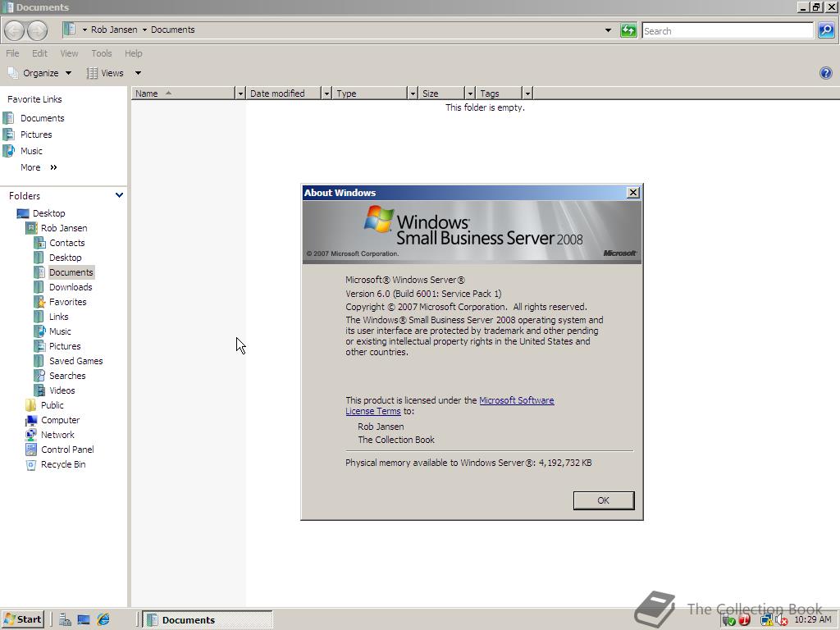Select Desktop root in Folders tree

48,213
